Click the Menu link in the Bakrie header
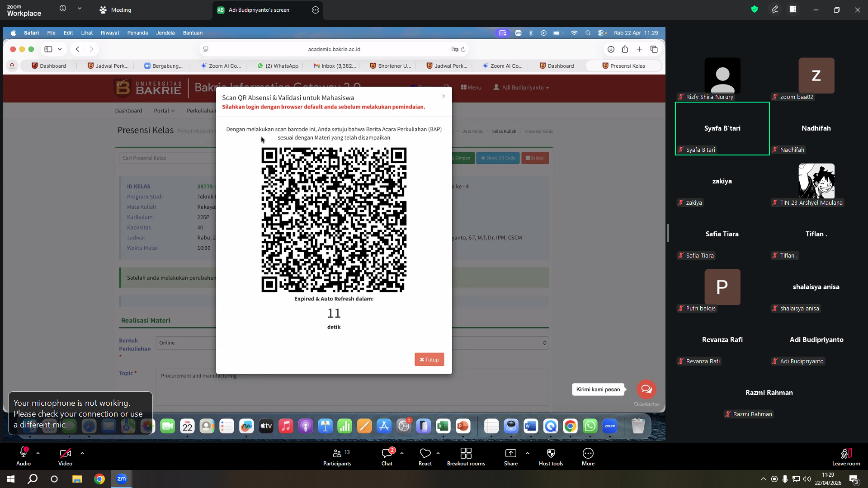868x488 pixels. [x=471, y=88]
